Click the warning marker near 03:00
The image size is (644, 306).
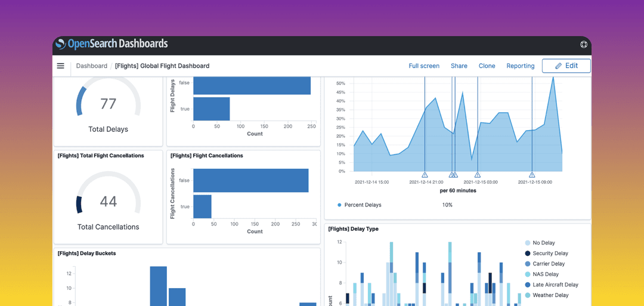[x=477, y=175]
